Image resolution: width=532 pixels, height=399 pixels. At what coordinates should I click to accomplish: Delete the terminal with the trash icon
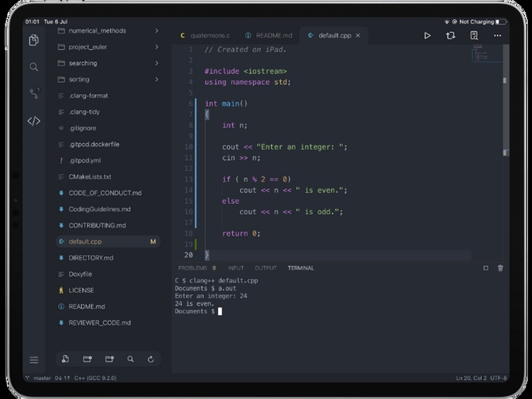click(x=500, y=268)
